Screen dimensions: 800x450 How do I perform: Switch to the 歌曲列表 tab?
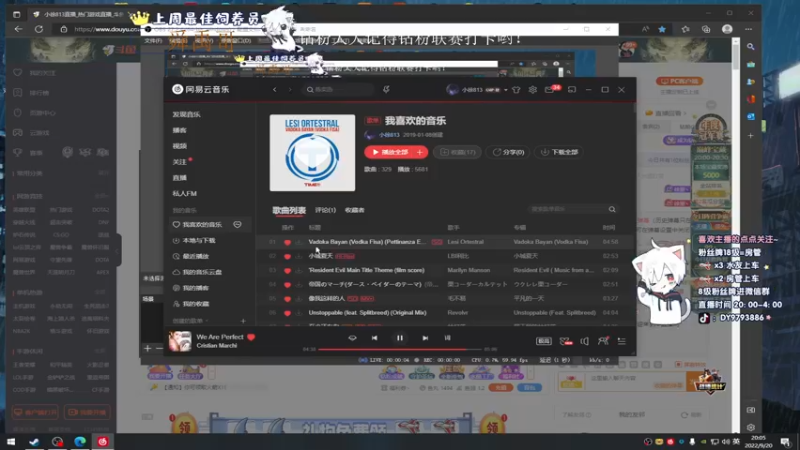289,210
